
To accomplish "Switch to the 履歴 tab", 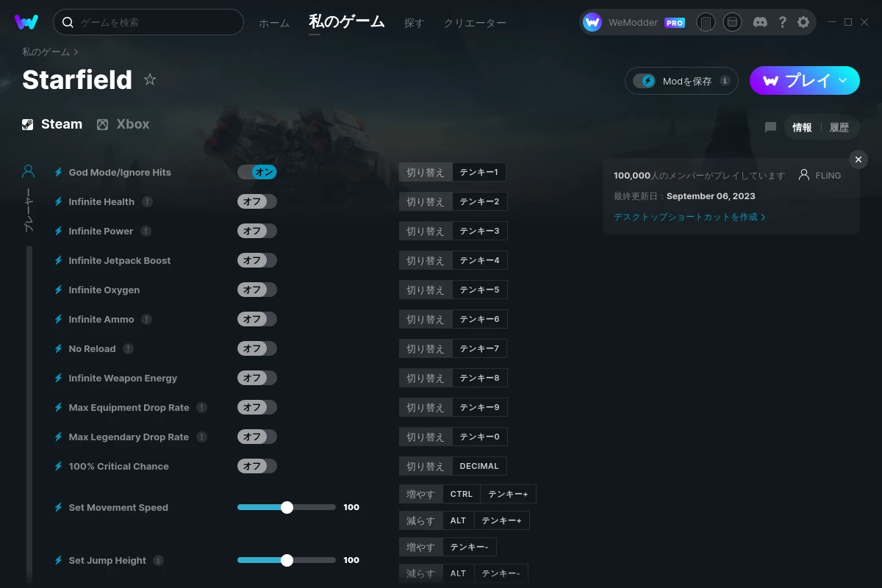I will pos(839,127).
